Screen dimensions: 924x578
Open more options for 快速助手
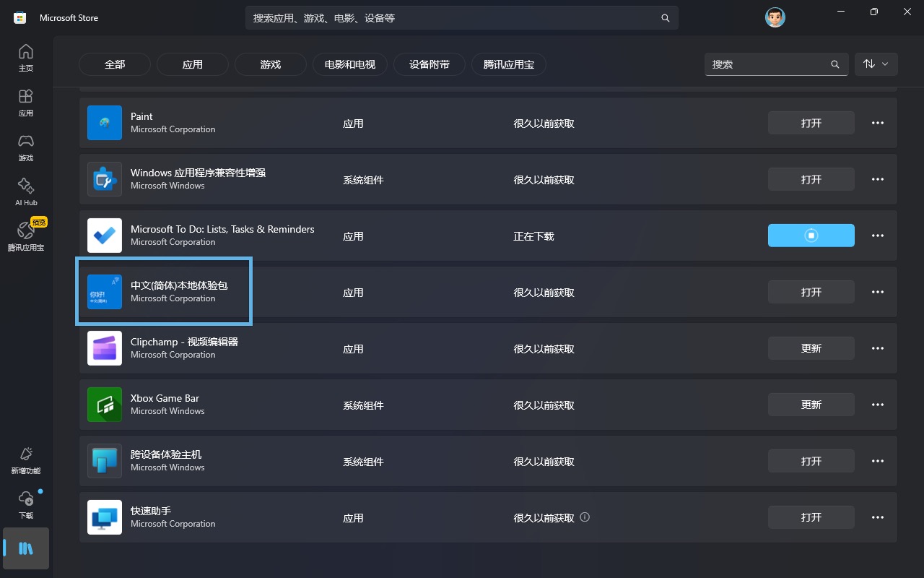pyautogui.click(x=878, y=517)
